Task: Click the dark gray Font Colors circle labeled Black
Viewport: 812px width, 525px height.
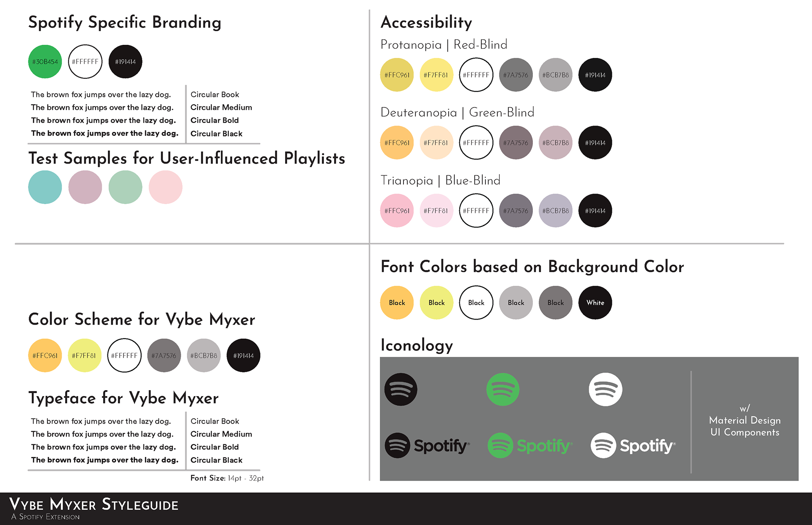Action: (x=556, y=303)
